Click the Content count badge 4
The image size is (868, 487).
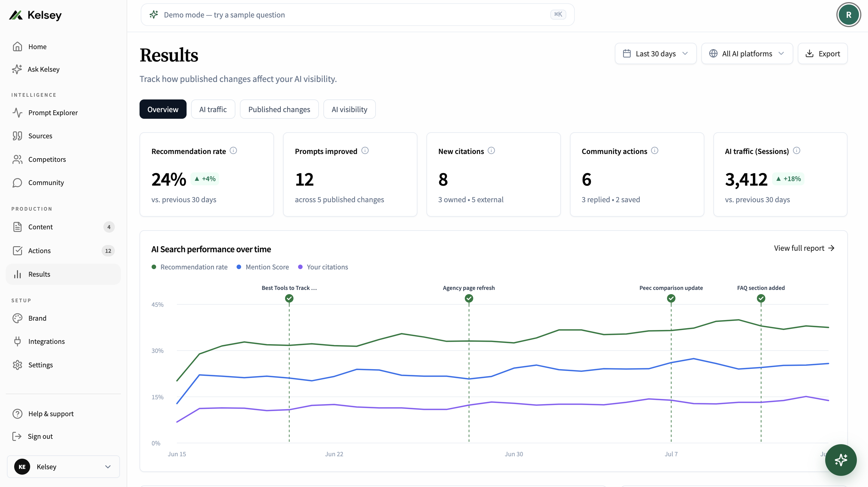point(109,227)
